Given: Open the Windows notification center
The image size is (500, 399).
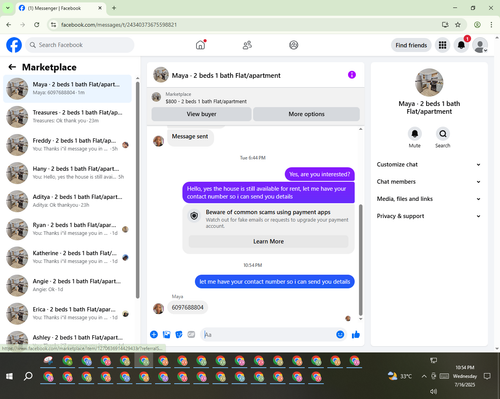Looking at the screenshot, I should coord(487,376).
